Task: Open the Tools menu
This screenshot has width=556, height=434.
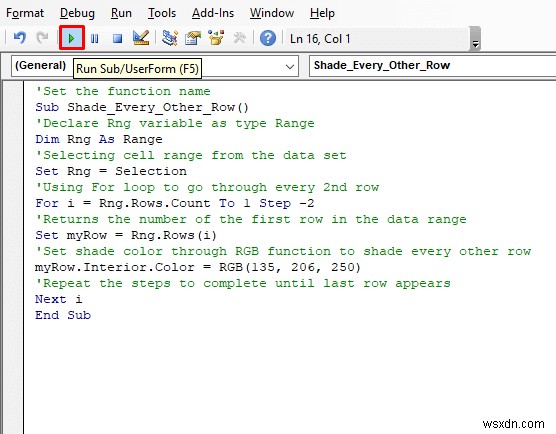Action: 162,13
